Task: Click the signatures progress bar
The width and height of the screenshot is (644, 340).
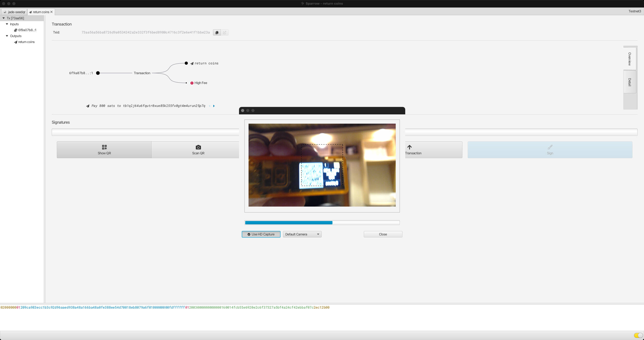Action: point(345,132)
